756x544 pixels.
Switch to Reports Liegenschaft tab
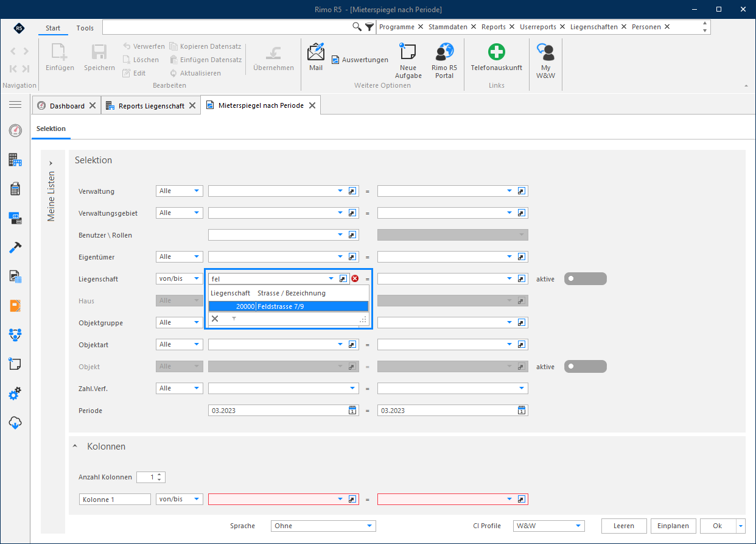click(152, 105)
